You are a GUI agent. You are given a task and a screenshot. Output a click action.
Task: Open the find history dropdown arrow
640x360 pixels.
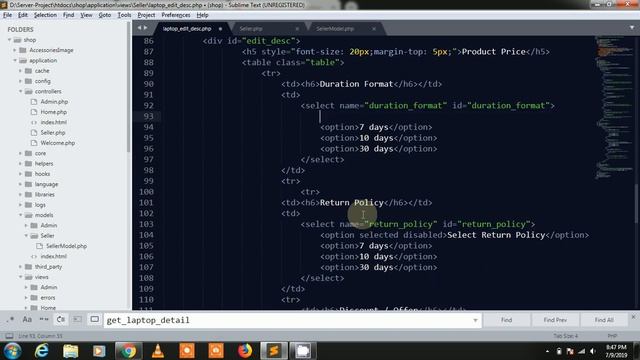coord(476,320)
